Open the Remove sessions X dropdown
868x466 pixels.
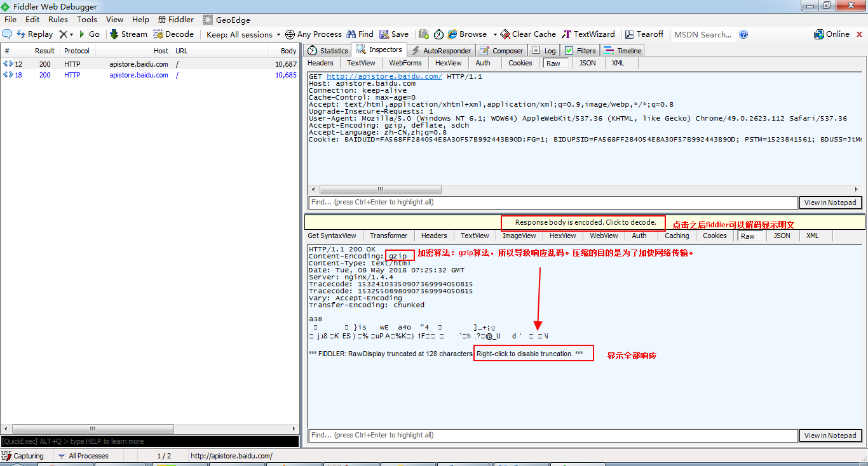[66, 34]
